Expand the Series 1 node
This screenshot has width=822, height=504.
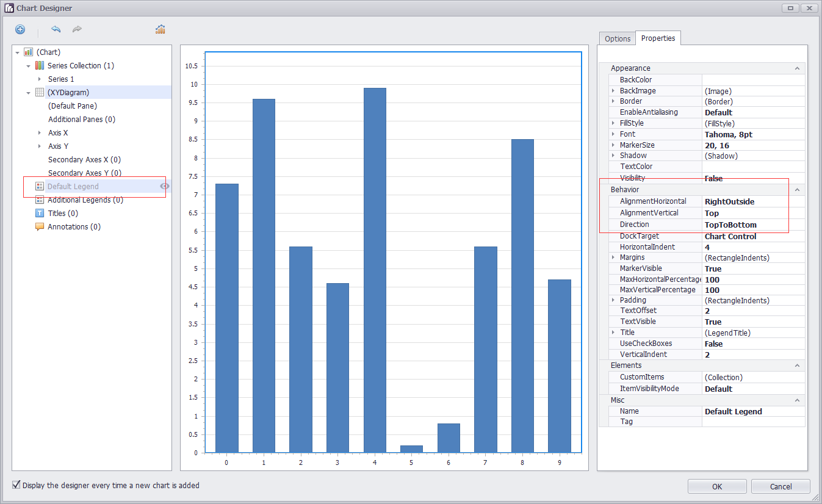click(40, 79)
